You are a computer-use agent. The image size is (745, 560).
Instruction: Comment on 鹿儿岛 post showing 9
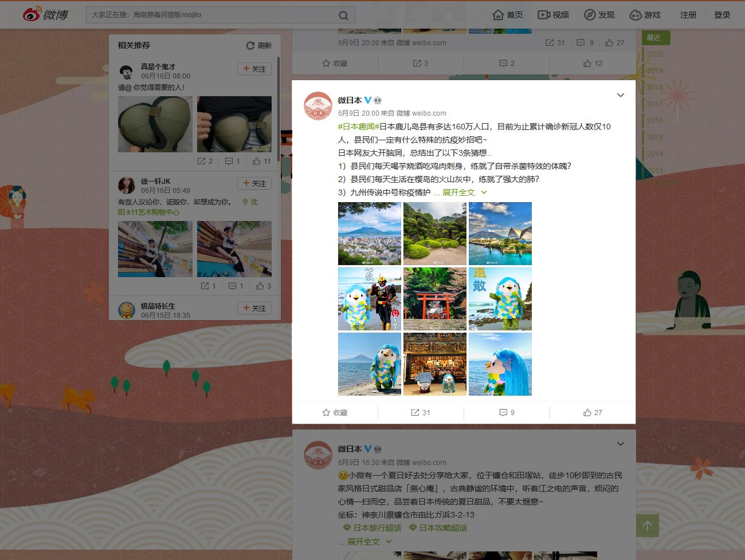pos(507,412)
